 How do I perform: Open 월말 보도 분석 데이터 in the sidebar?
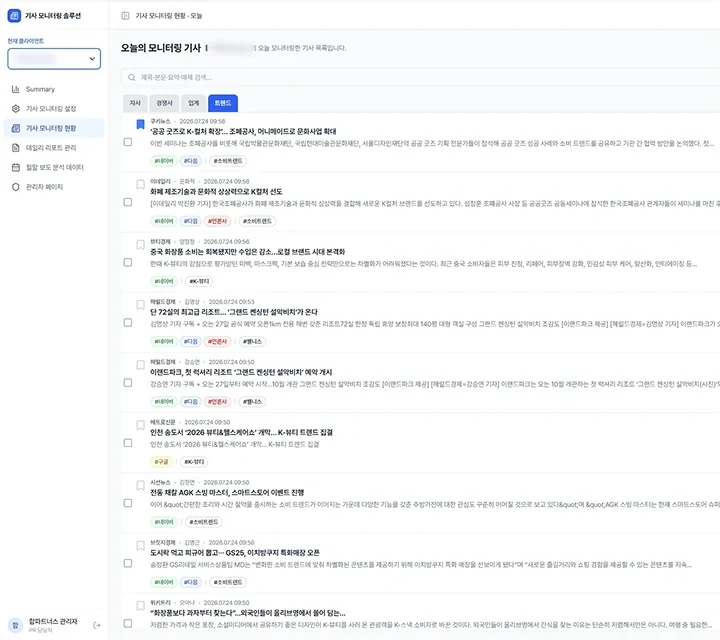pyautogui.click(x=54, y=168)
